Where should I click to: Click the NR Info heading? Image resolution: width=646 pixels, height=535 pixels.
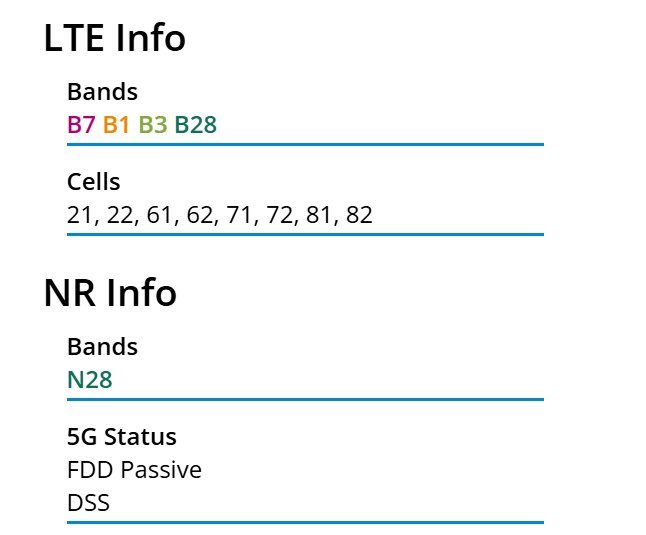click(110, 293)
